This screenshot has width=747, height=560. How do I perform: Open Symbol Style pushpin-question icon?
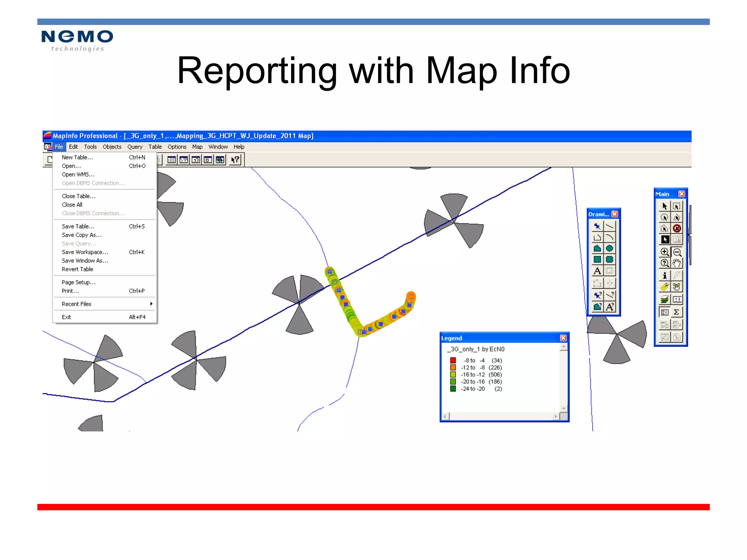(597, 295)
